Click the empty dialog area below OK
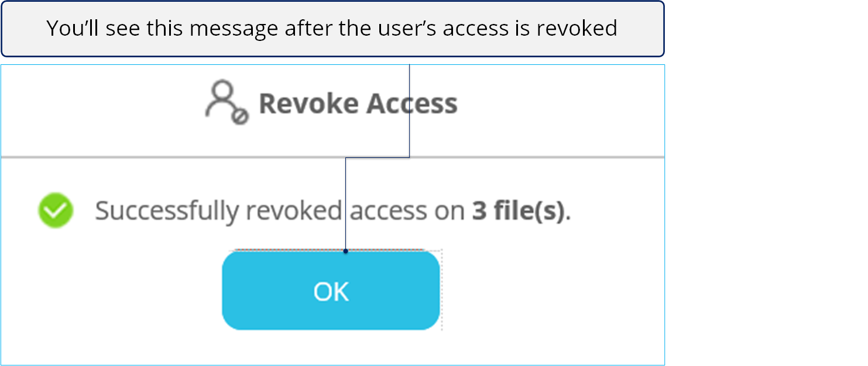Image resolution: width=868 pixels, height=366 pixels. (x=331, y=347)
